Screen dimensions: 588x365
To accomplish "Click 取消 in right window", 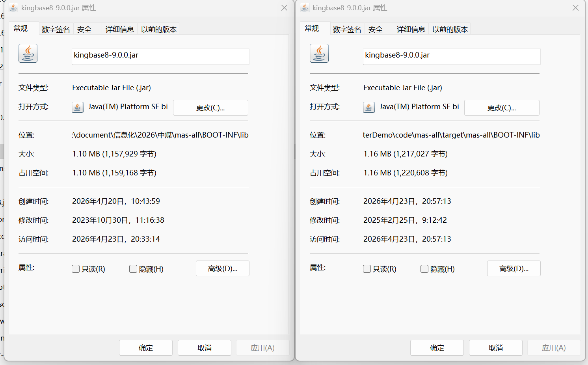I will pyautogui.click(x=496, y=348).
